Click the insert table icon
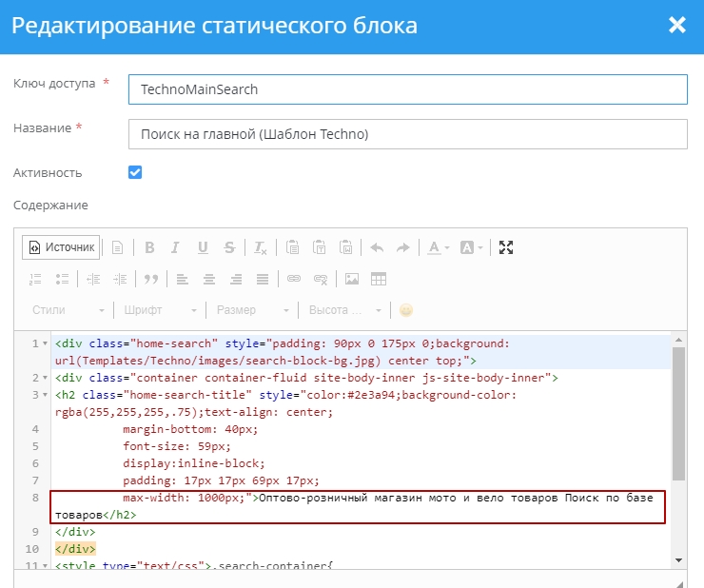Screen dimensions: 704x588 (x=379, y=279)
